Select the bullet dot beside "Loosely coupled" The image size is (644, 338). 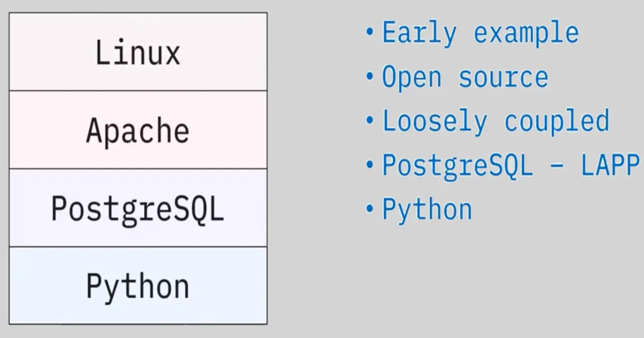click(x=369, y=120)
